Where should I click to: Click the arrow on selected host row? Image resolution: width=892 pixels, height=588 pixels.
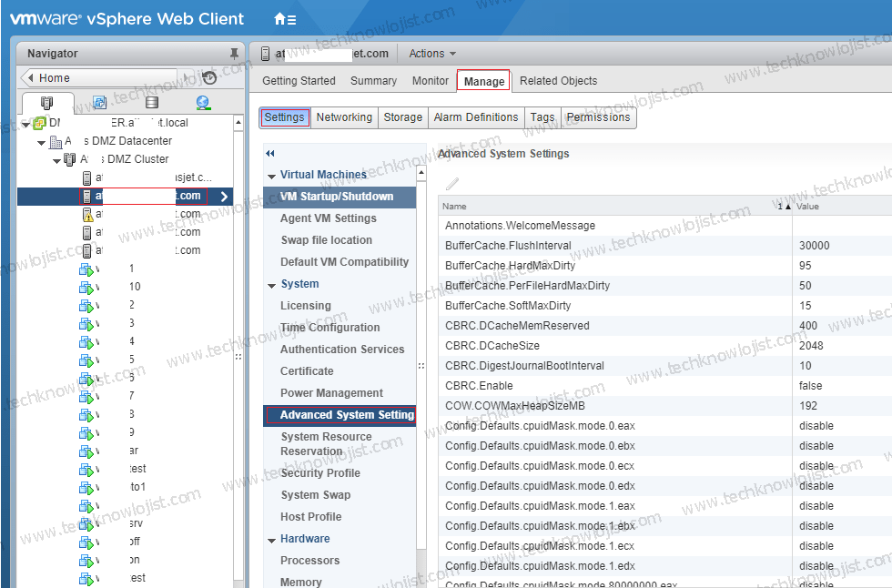tap(224, 197)
